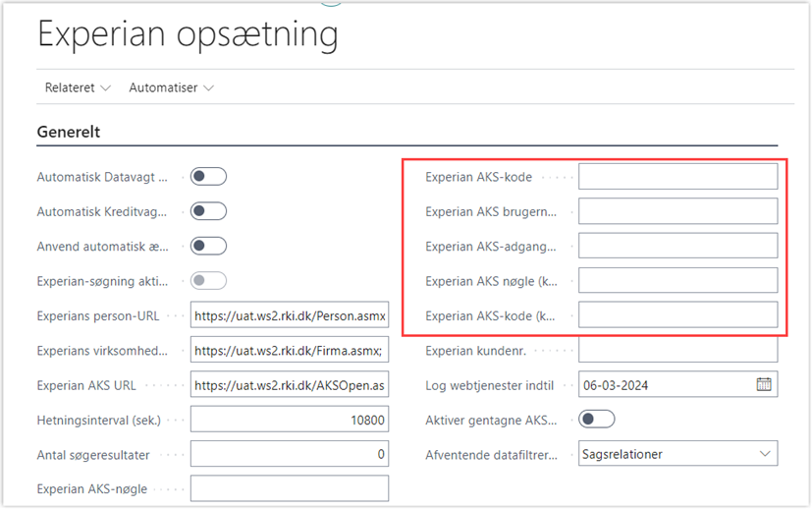The width and height of the screenshot is (812, 509).
Task: Toggle Automatisk Datavagt switch
Action: (x=208, y=177)
